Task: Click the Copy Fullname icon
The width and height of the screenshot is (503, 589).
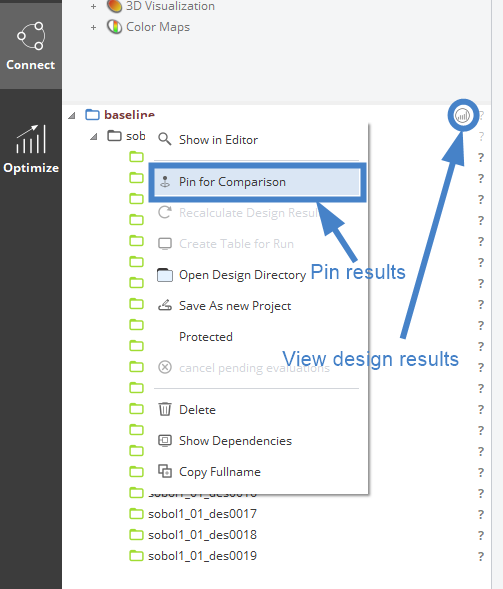Action: (165, 471)
